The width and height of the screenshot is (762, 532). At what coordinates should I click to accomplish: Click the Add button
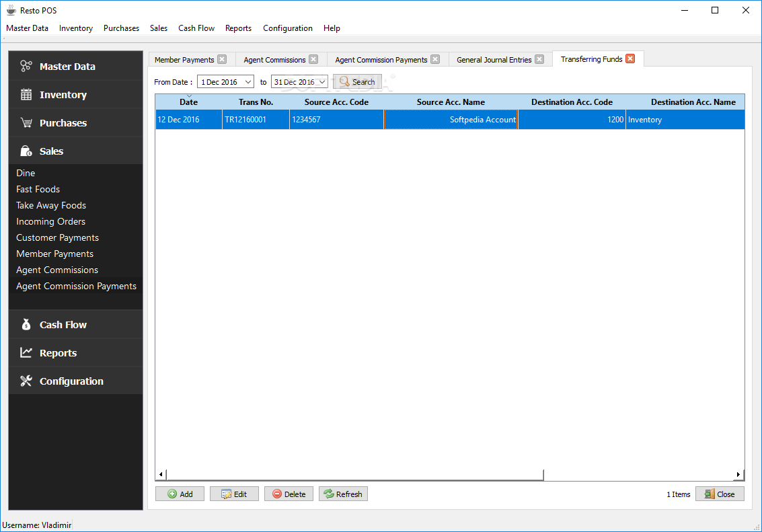point(180,494)
